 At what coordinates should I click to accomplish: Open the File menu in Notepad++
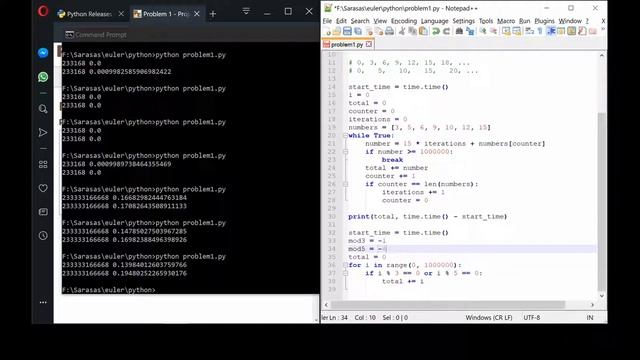pos(327,21)
